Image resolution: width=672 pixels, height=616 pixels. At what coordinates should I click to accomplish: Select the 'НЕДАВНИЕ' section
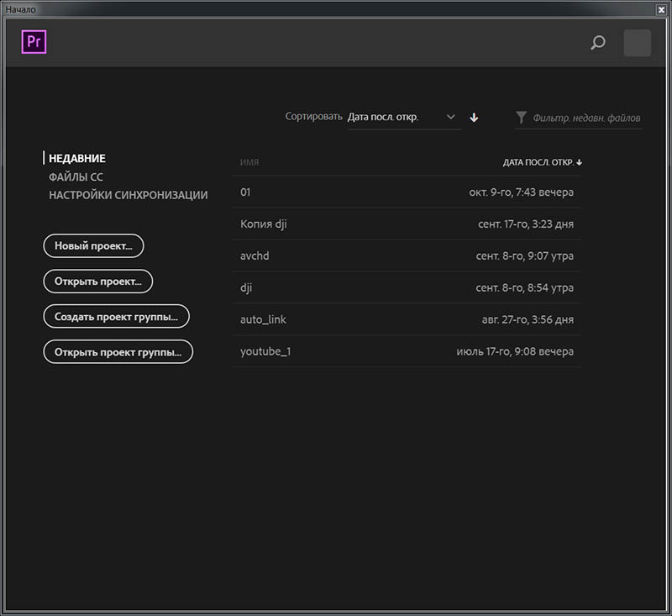click(x=76, y=158)
